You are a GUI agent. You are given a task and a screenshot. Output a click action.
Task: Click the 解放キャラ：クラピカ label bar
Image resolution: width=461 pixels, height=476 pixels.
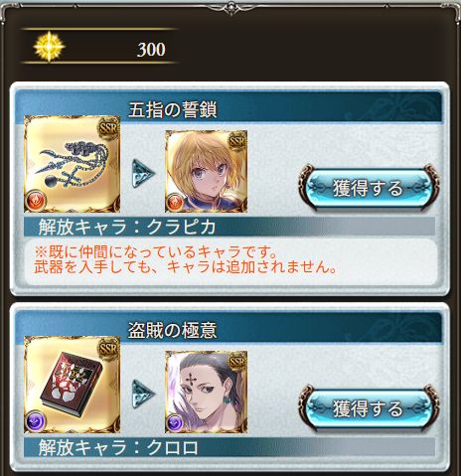pyautogui.click(x=230, y=227)
